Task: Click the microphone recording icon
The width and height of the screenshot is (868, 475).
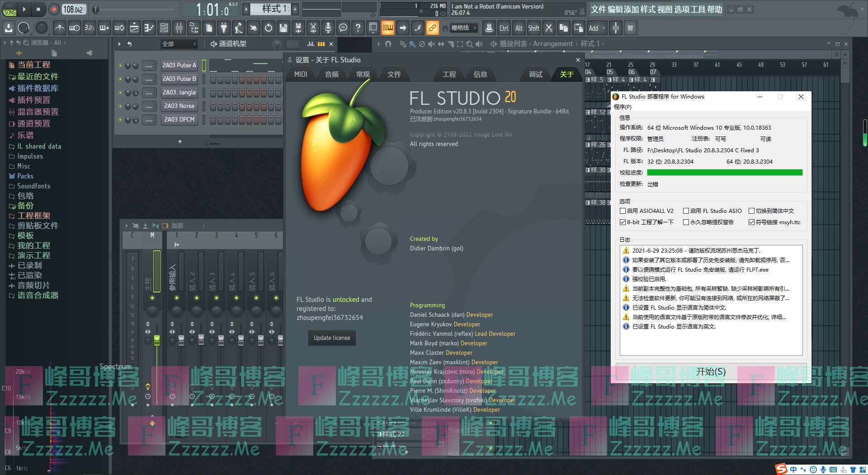Action: click(x=328, y=28)
